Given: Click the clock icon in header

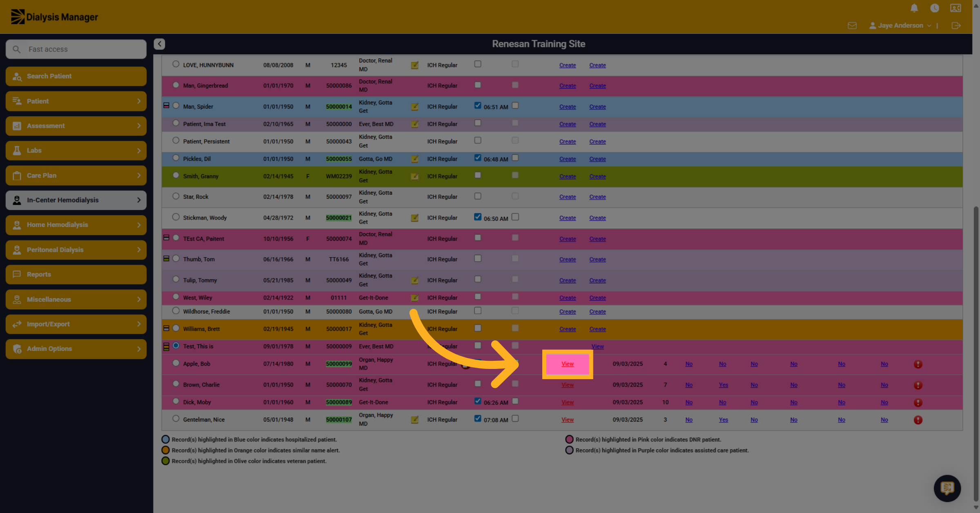Looking at the screenshot, I should click(935, 8).
